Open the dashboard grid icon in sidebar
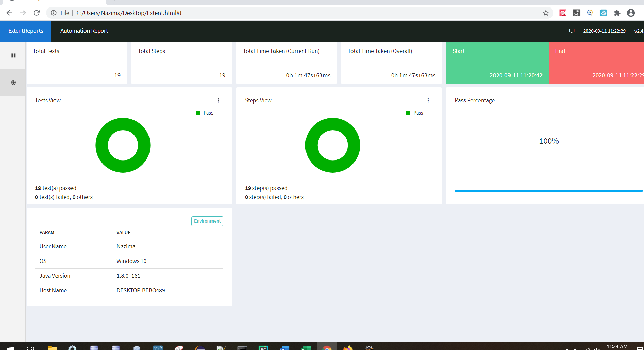 pyautogui.click(x=13, y=55)
